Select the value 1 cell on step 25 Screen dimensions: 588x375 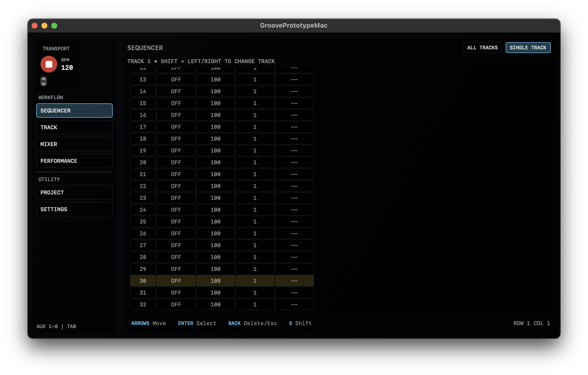tap(255, 222)
